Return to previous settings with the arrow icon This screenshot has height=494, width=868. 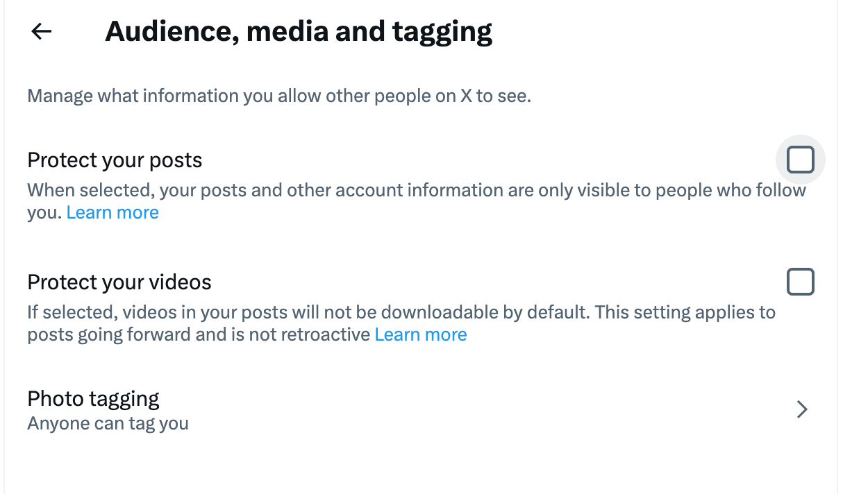41,31
